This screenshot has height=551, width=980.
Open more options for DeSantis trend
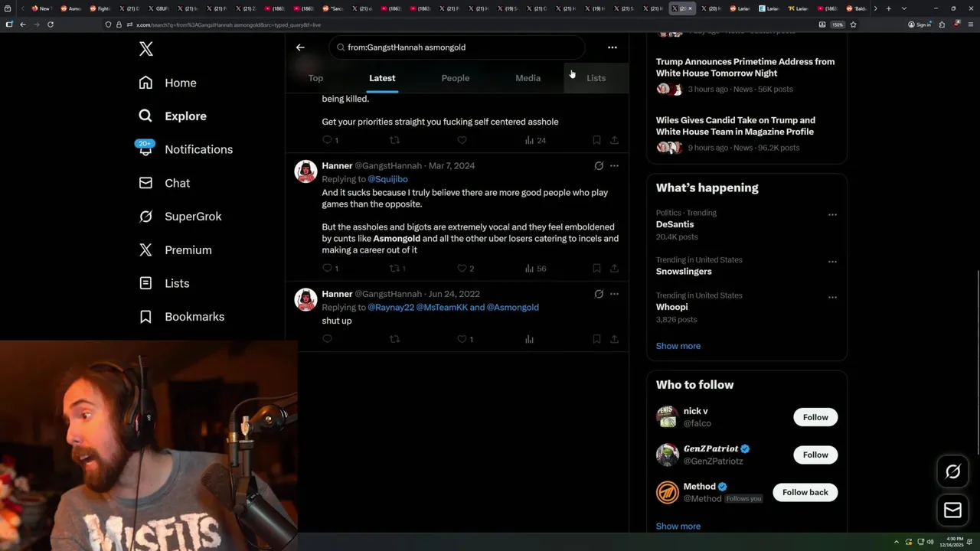pyautogui.click(x=832, y=215)
